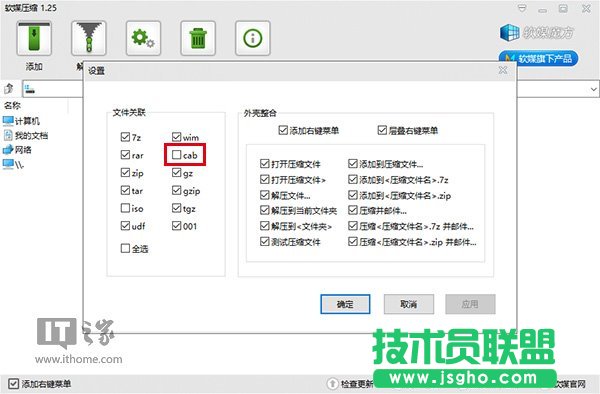
Task: Select 我的文档 in the file list
Action: 26,135
